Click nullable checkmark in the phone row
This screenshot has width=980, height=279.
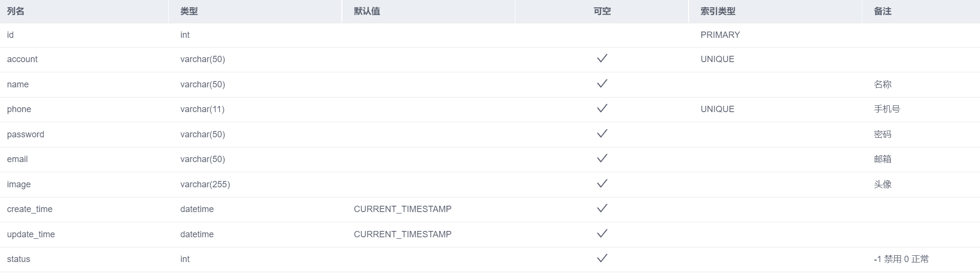[602, 109]
